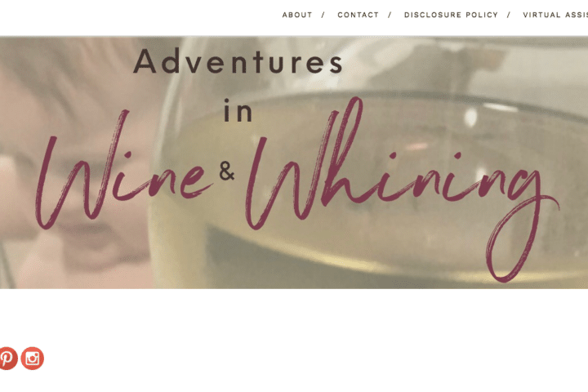Open the CONTACT page

(x=359, y=15)
